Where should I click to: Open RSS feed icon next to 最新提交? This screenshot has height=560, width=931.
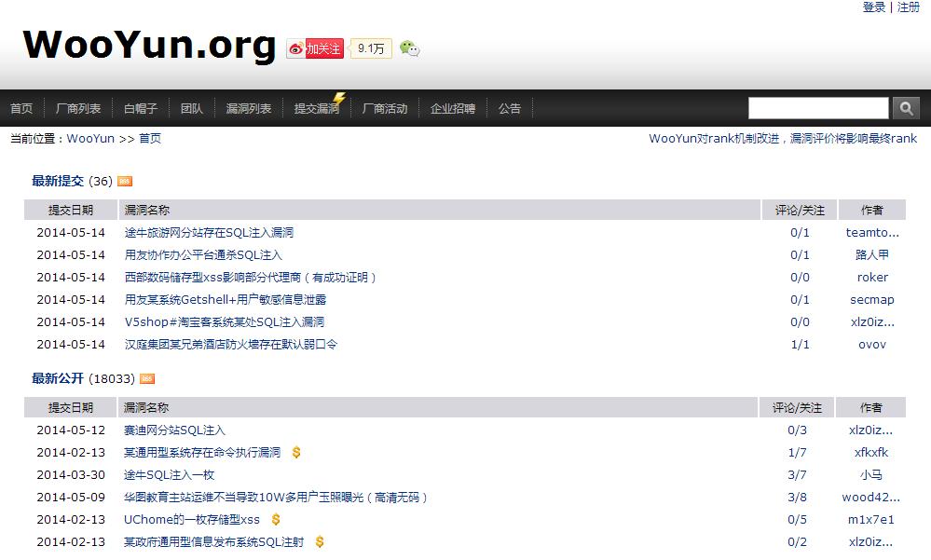pos(125,181)
